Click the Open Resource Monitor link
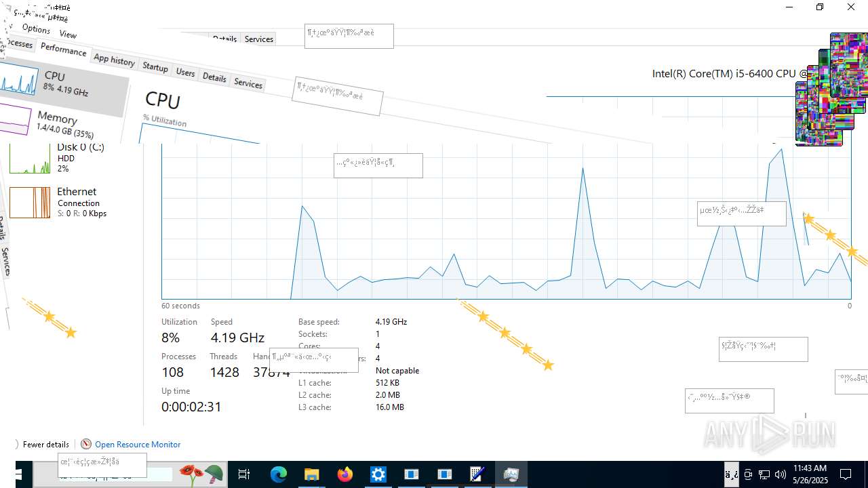The height and width of the screenshot is (488, 868). pyautogui.click(x=138, y=444)
